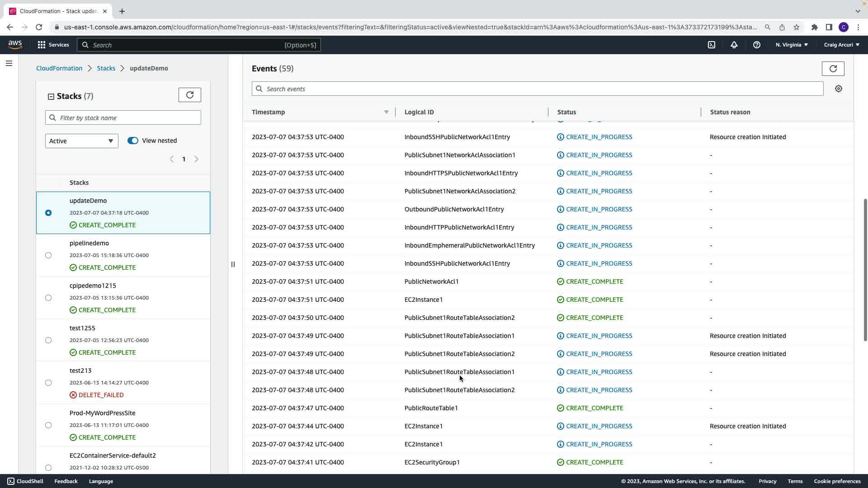Click the Search events input field
Image resolution: width=868 pixels, height=488 pixels.
537,89
